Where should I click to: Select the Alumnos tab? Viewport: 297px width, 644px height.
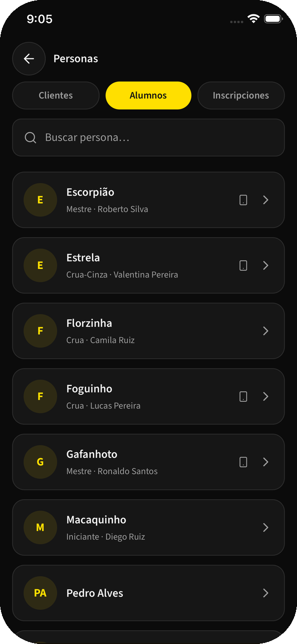(x=148, y=95)
